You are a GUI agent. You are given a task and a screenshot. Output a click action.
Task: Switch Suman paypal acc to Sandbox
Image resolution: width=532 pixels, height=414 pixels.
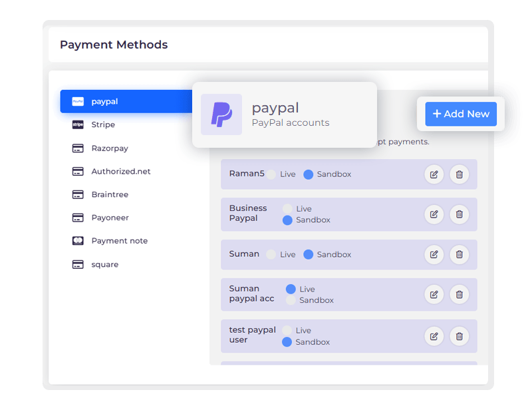[x=291, y=300]
